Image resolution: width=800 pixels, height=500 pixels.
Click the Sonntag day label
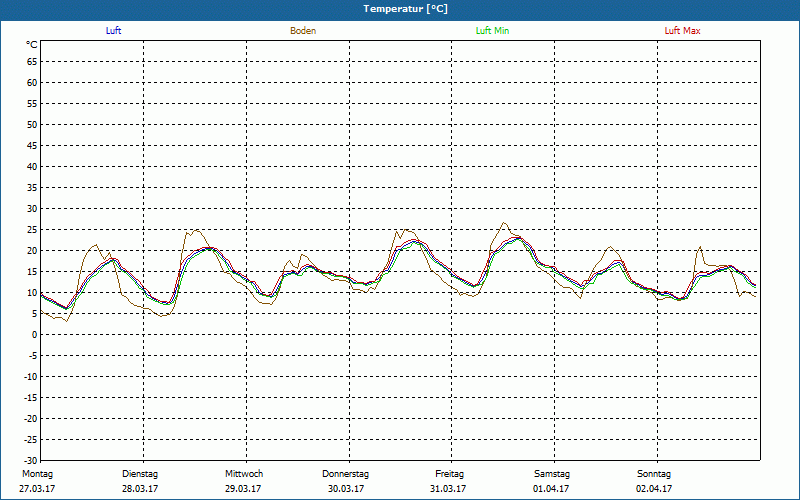654,474
